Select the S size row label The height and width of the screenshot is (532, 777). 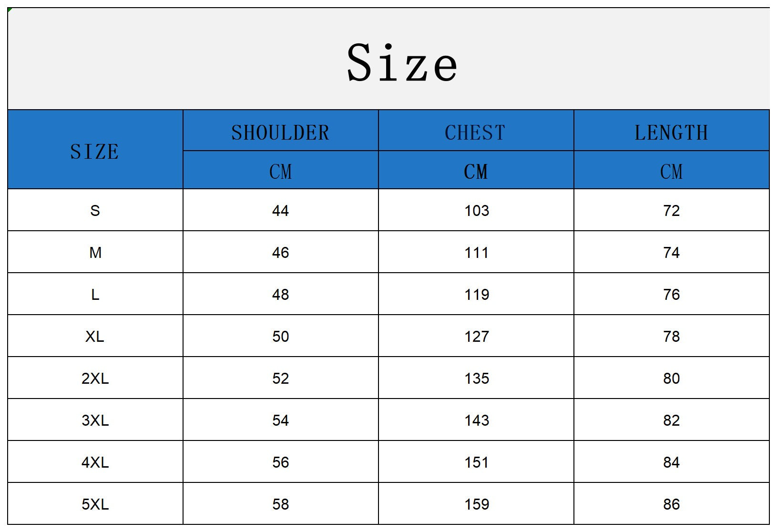pyautogui.click(x=95, y=210)
